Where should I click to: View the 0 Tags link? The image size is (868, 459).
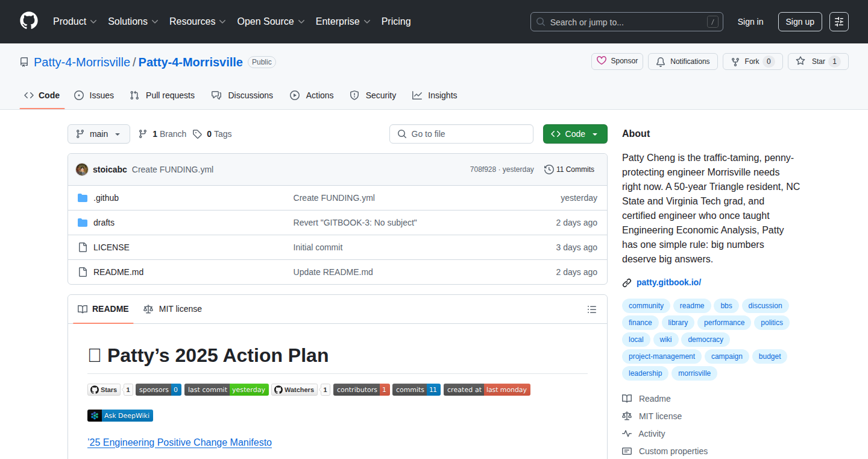(x=212, y=134)
